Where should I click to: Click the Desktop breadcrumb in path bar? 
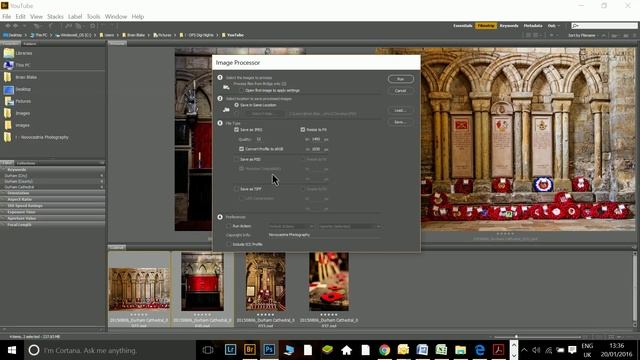tap(13, 35)
